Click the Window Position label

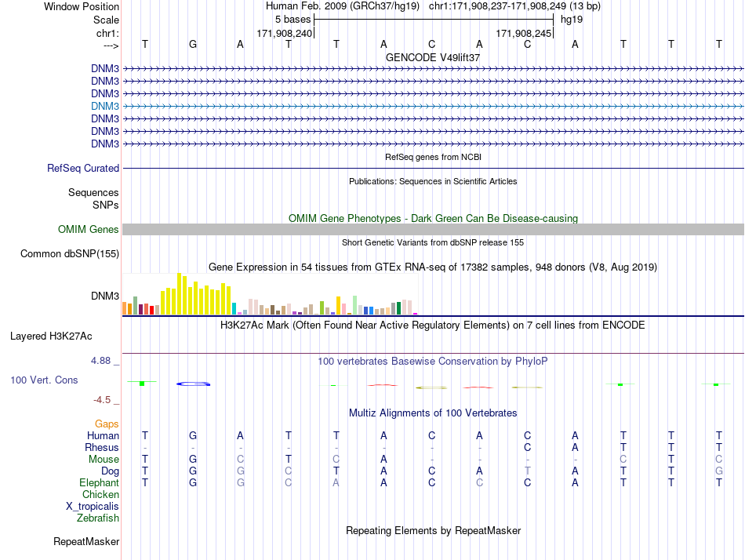coord(82,6)
